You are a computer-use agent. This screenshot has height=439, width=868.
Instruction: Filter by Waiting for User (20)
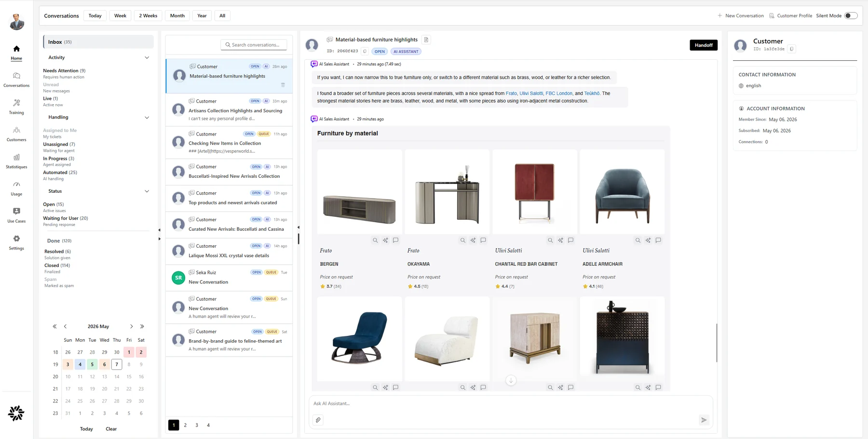(66, 218)
